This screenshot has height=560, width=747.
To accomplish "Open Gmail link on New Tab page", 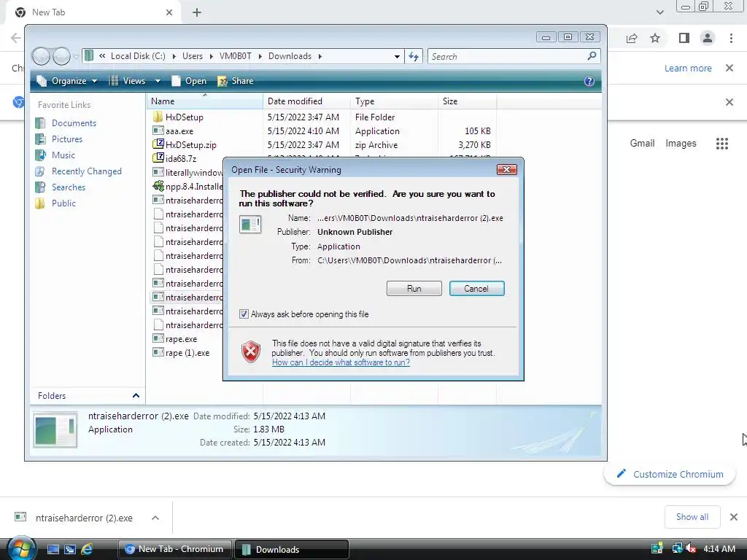I will tap(642, 144).
